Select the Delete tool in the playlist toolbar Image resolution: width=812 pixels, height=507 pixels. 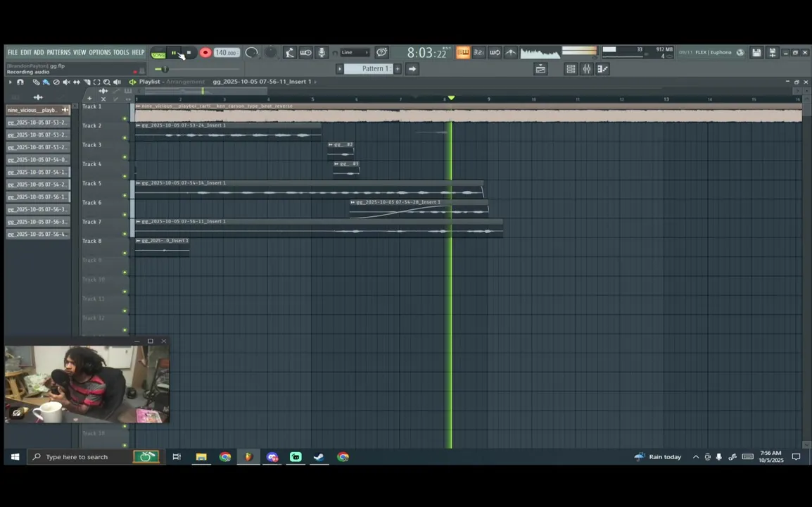point(56,82)
